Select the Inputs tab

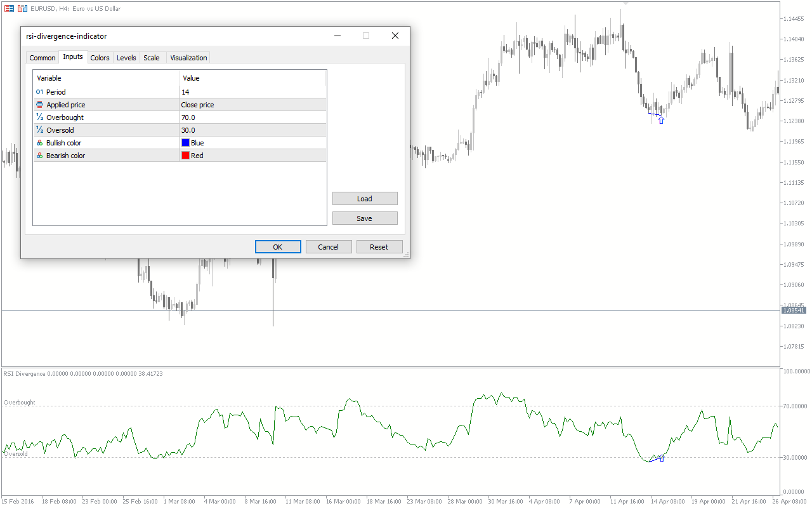(73, 57)
